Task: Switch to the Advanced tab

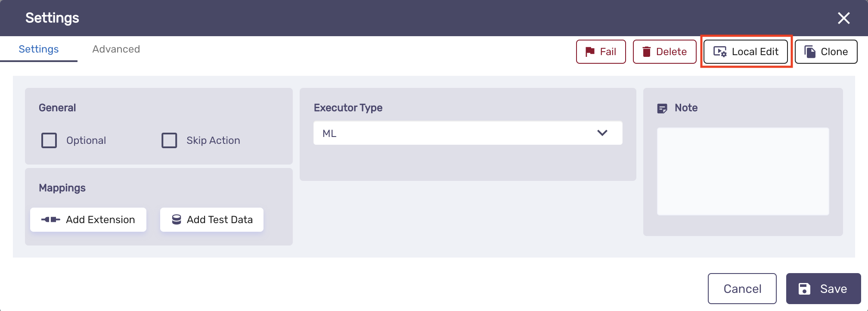Action: (x=116, y=49)
